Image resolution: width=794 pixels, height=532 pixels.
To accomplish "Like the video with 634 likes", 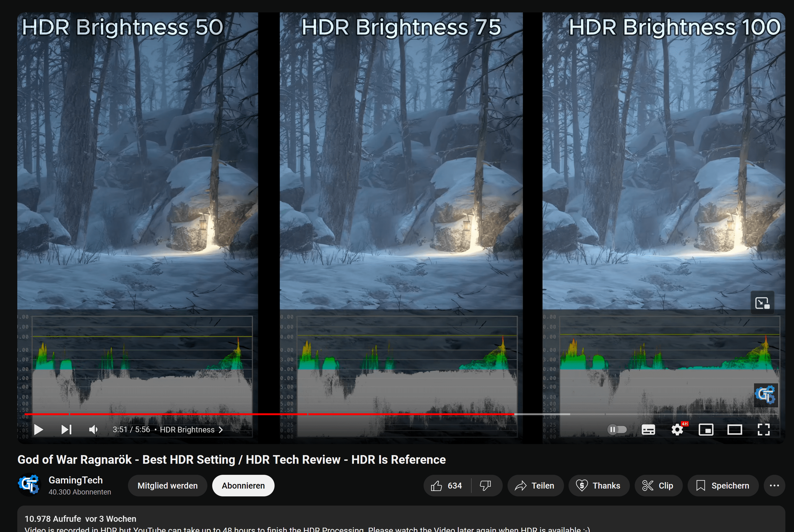I will click(447, 486).
